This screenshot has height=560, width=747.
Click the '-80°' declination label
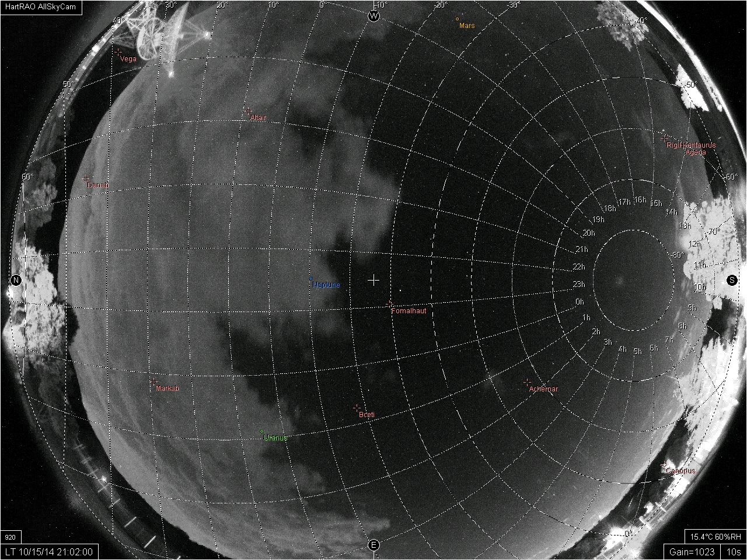coord(678,255)
